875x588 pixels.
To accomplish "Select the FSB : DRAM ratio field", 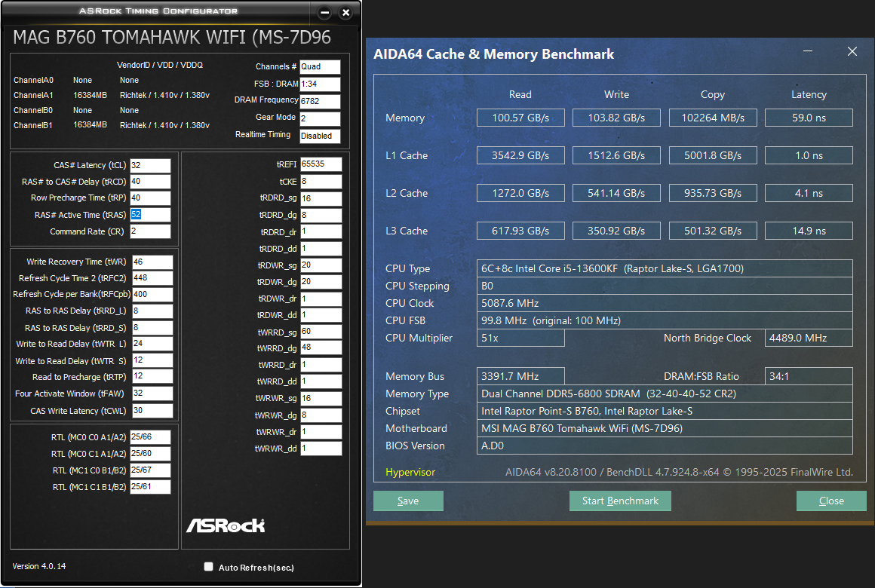I will pos(320,84).
